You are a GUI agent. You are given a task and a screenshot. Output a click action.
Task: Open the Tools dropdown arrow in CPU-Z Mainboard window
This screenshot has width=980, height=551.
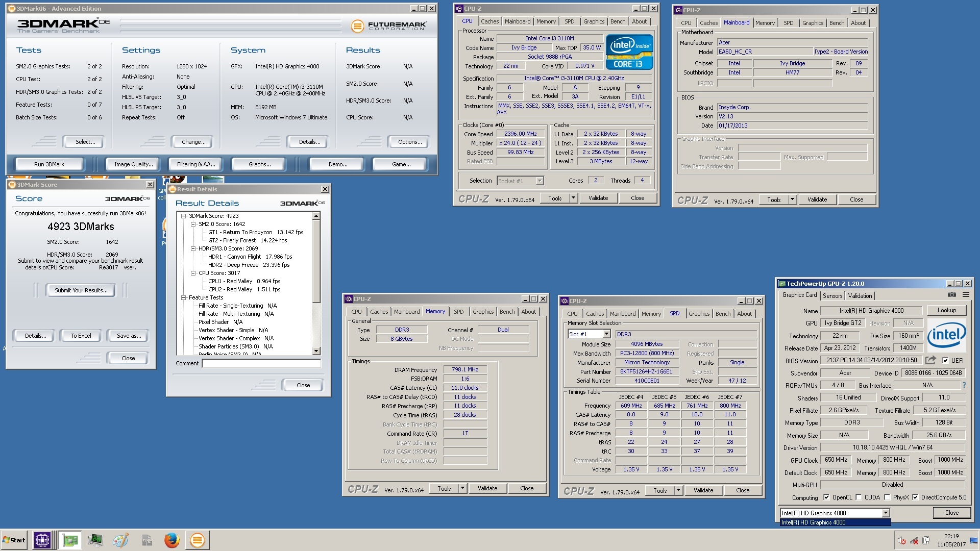(x=792, y=199)
